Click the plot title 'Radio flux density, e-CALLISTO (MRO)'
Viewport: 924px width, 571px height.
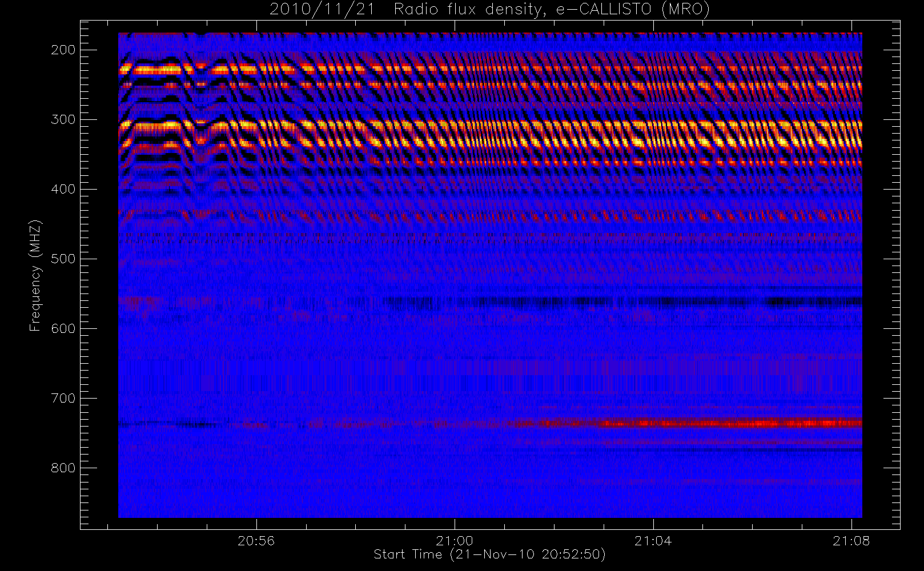pyautogui.click(x=552, y=10)
